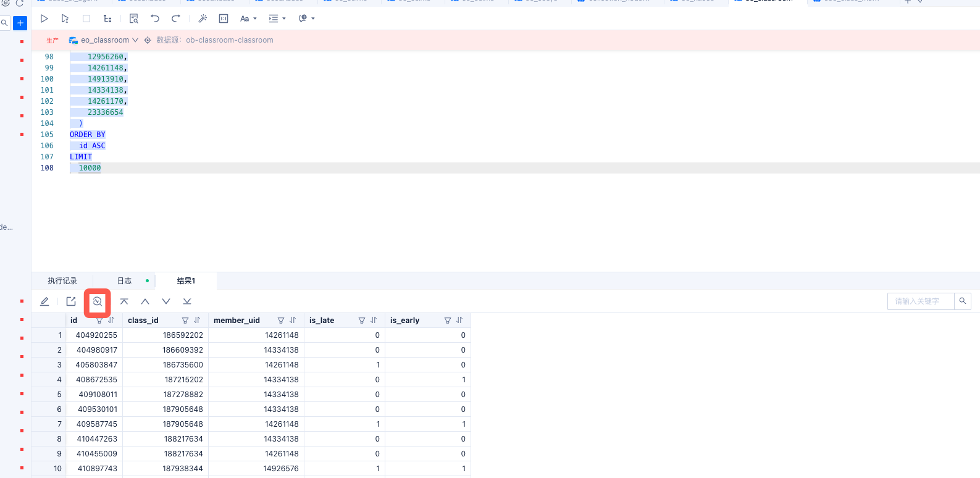Image resolution: width=980 pixels, height=478 pixels.
Task: Expand the Aa text case dropdown
Action: (x=248, y=19)
